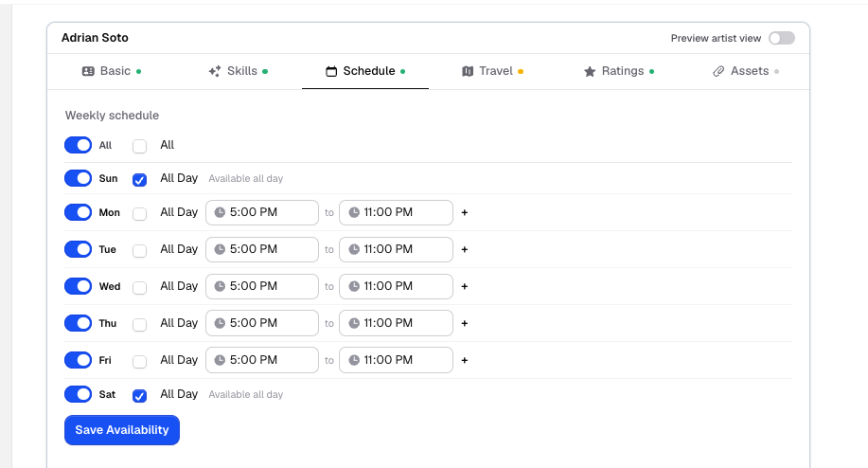
Task: Uncheck Sunday All Day checkbox
Action: 139,180
